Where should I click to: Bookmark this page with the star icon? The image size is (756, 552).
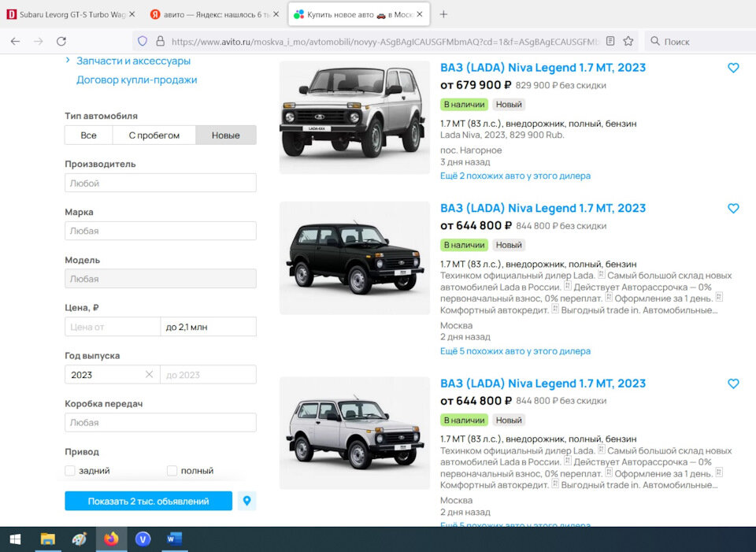(x=628, y=42)
